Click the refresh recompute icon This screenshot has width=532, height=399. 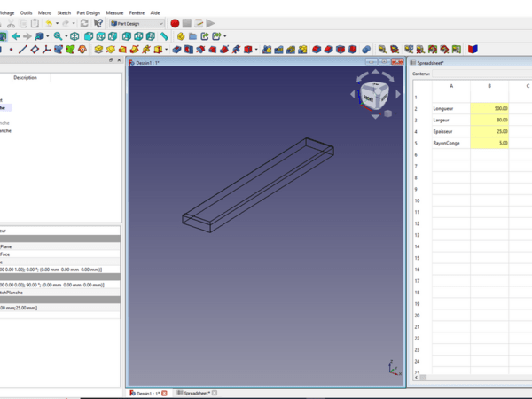point(84,24)
